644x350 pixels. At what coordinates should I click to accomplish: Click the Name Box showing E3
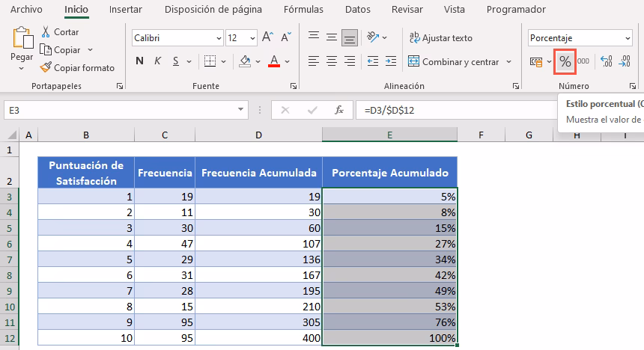click(x=126, y=110)
